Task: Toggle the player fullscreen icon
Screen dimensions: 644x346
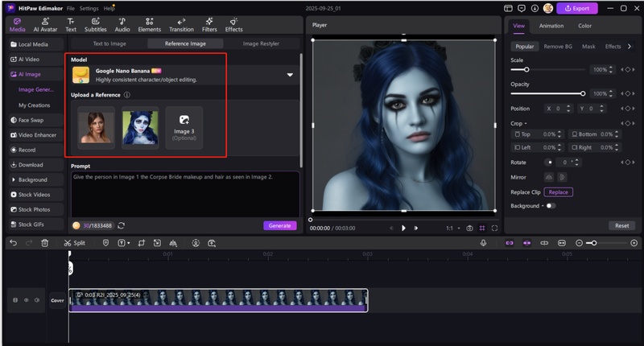Action: (494, 229)
